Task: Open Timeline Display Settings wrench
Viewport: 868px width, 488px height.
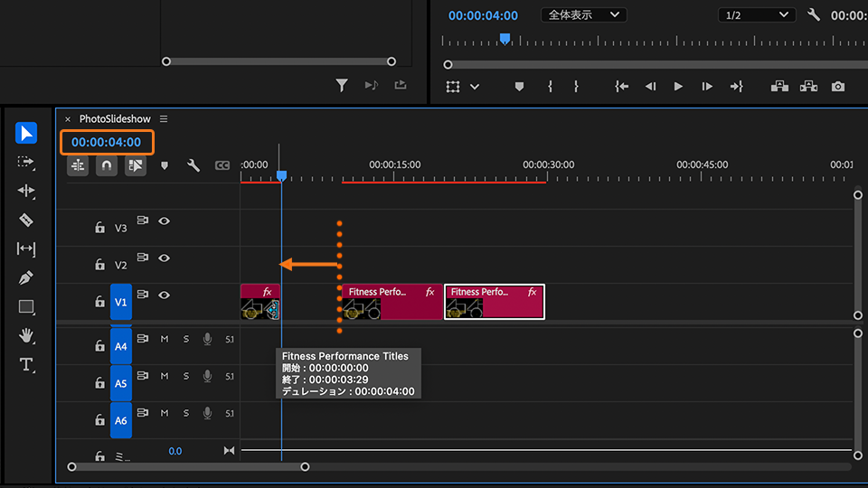Action: 193,165
